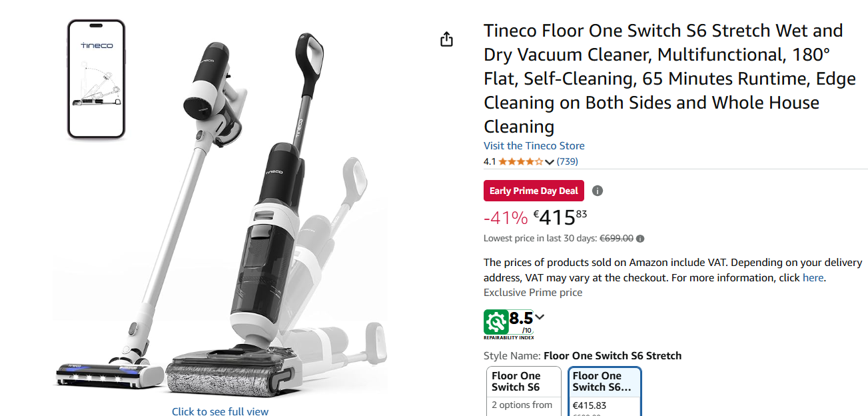Open the Tineco Store link
Viewport: 868px width, 416px height.
(534, 145)
